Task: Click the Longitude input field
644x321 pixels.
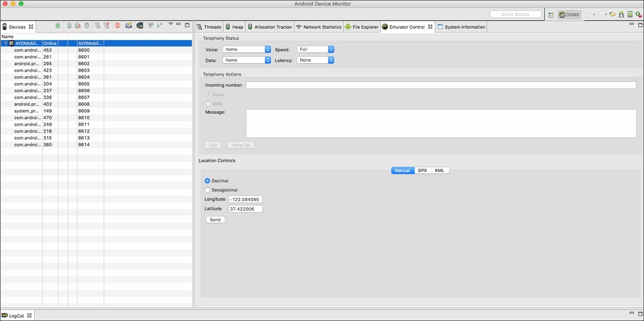Action: (245, 199)
